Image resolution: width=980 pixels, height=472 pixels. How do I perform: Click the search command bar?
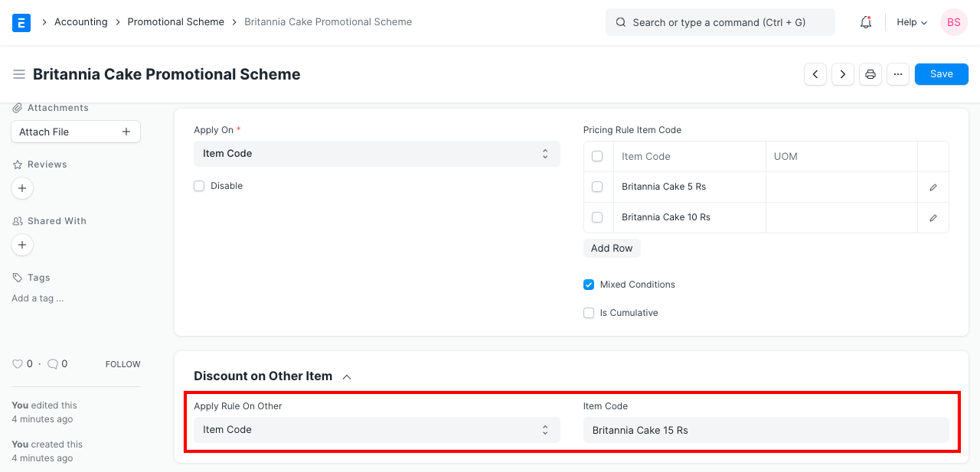(720, 22)
